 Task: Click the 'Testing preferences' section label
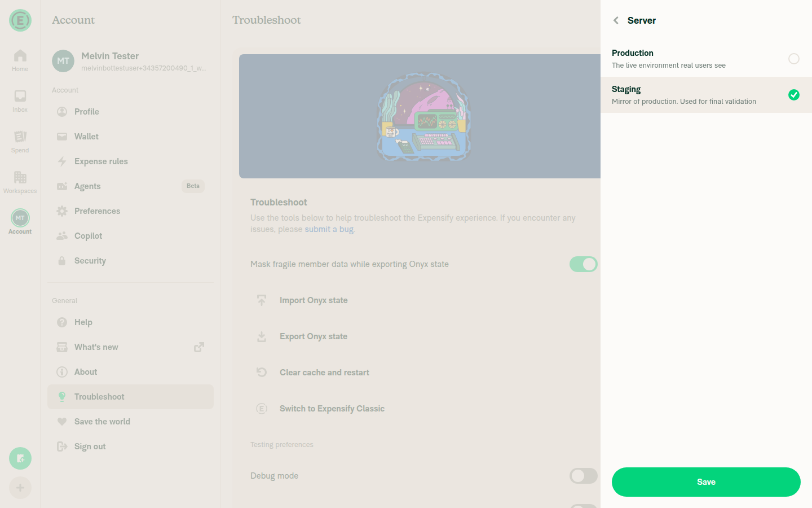coord(282,445)
